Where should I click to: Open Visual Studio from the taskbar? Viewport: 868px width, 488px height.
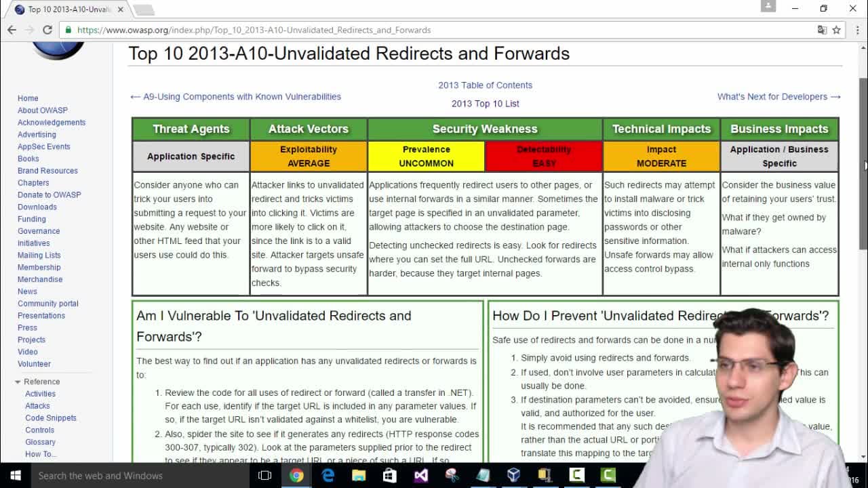(x=420, y=475)
